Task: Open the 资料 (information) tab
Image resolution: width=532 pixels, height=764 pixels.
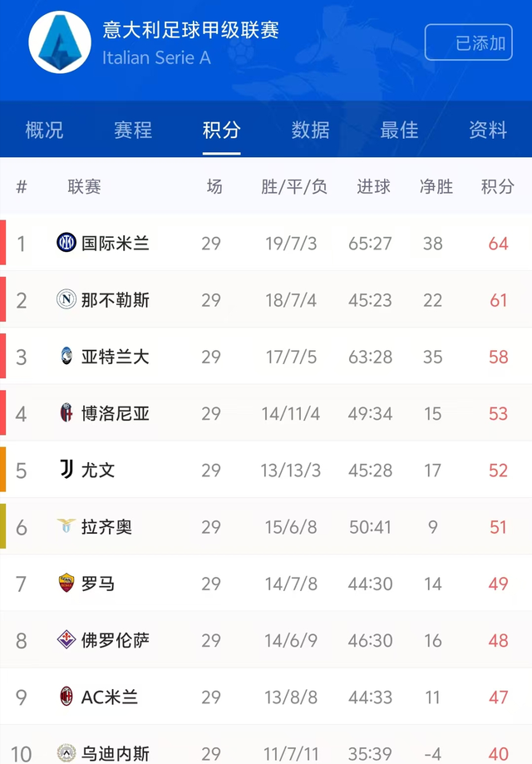Action: coord(486,131)
